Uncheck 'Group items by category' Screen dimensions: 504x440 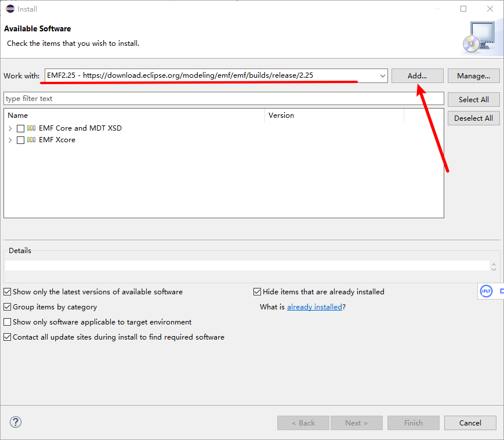[8, 306]
